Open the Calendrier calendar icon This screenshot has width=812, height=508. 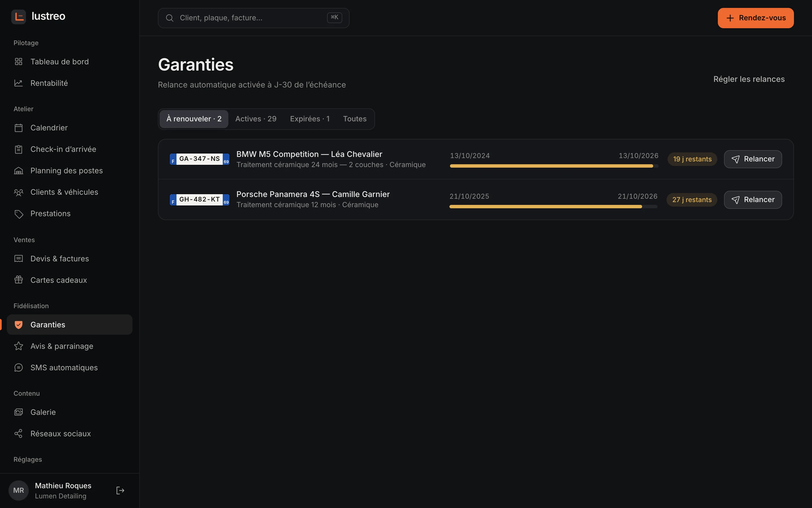tap(18, 128)
